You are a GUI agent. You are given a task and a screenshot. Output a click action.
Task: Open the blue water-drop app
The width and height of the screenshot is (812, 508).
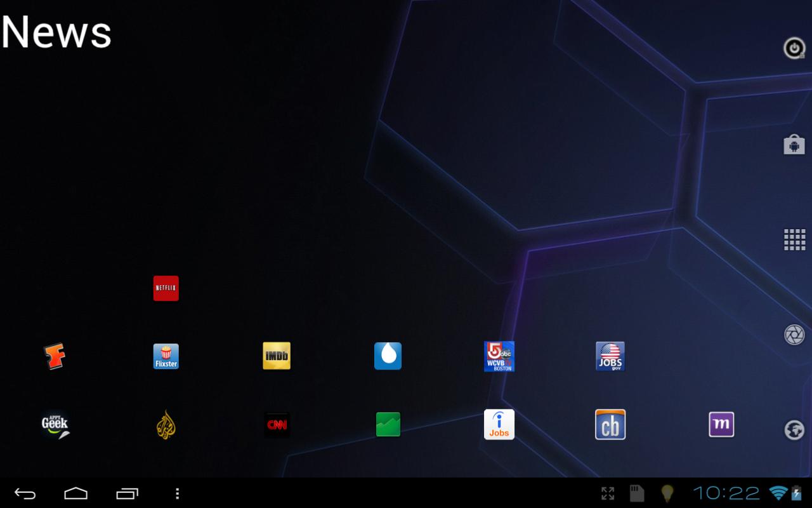[x=388, y=356]
